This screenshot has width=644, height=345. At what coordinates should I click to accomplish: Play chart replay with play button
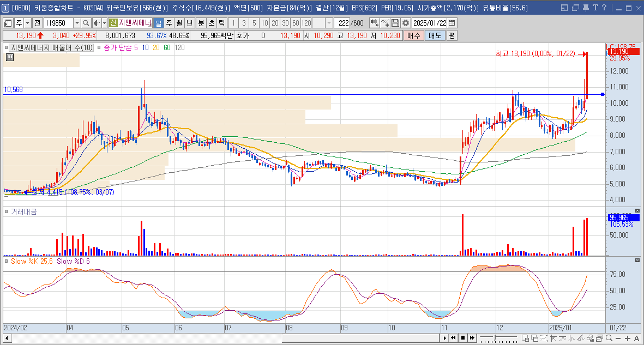click(445, 338)
